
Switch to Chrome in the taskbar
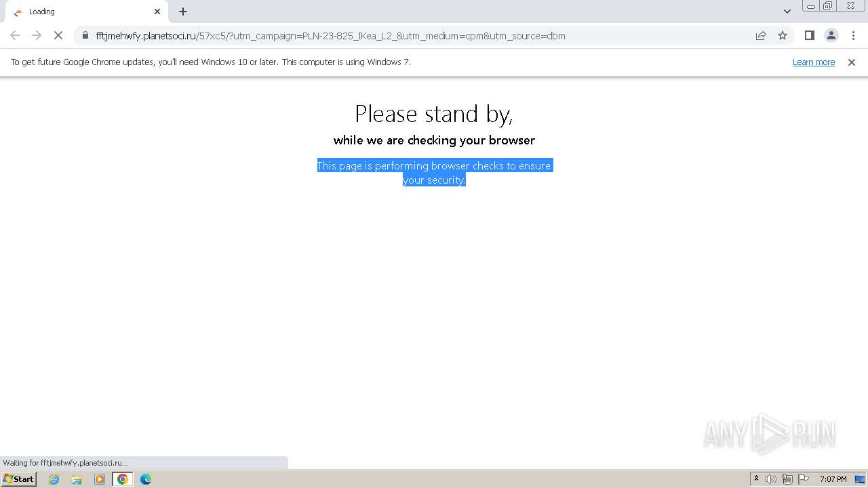[x=123, y=479]
